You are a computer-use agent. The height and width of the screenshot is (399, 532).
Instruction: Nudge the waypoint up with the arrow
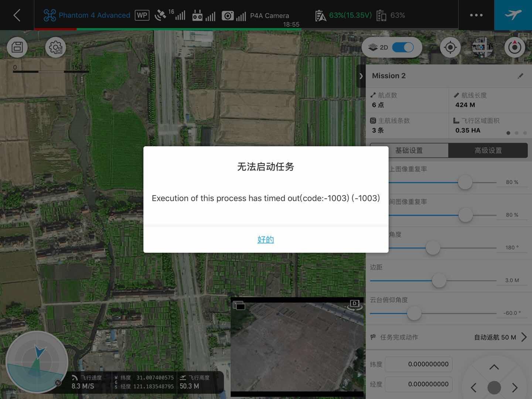point(494,367)
